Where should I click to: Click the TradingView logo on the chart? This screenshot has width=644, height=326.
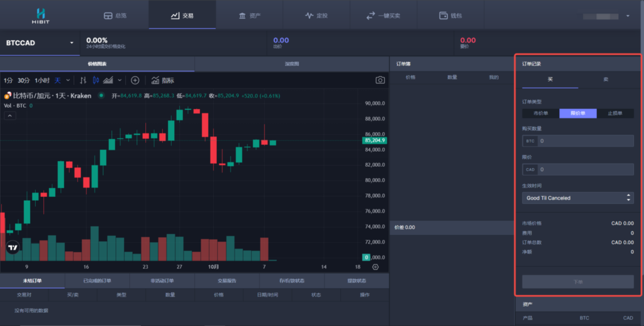(x=13, y=248)
